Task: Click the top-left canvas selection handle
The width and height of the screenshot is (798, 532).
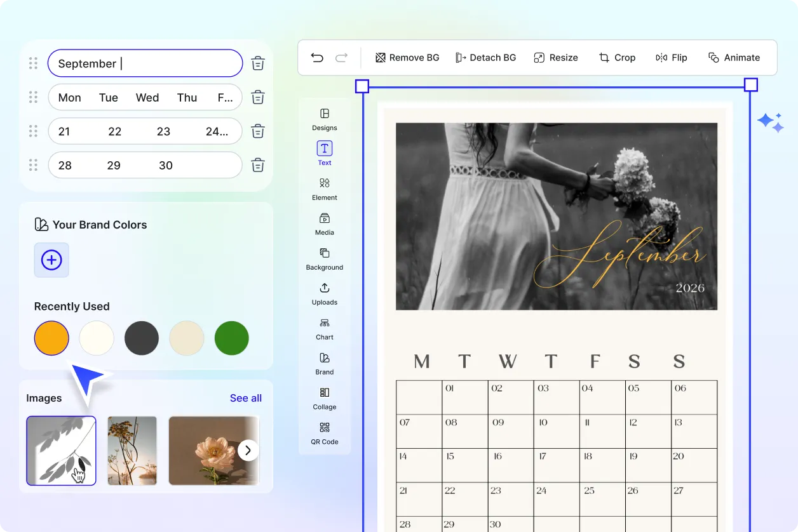Action: click(362, 86)
